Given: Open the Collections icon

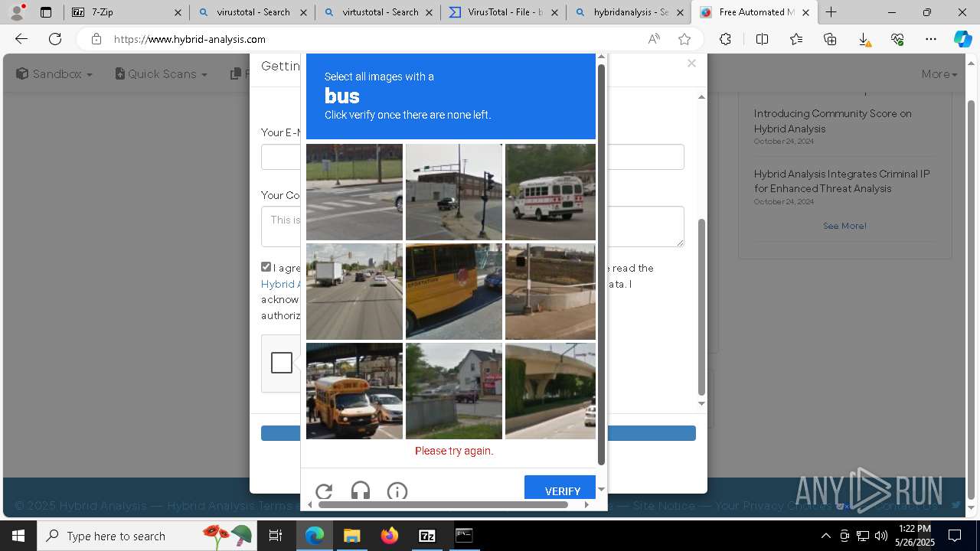Looking at the screenshot, I should pos(830,39).
